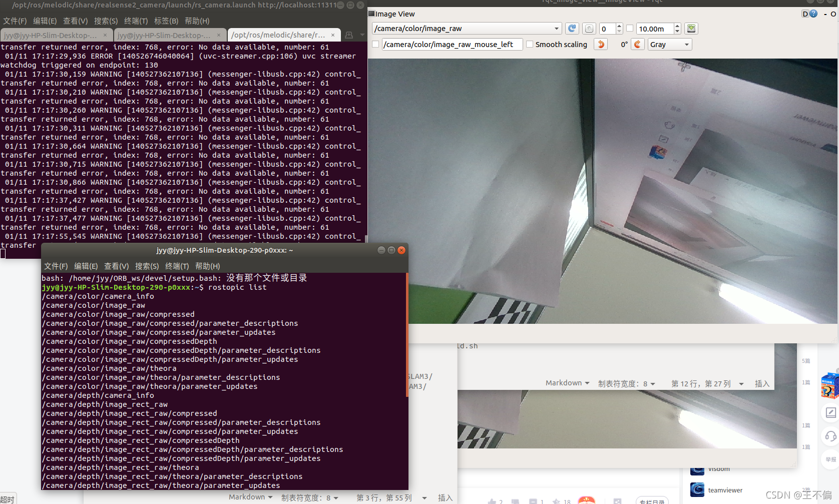
Task: Click the blue mascot box icon in sidebar
Action: click(x=830, y=385)
